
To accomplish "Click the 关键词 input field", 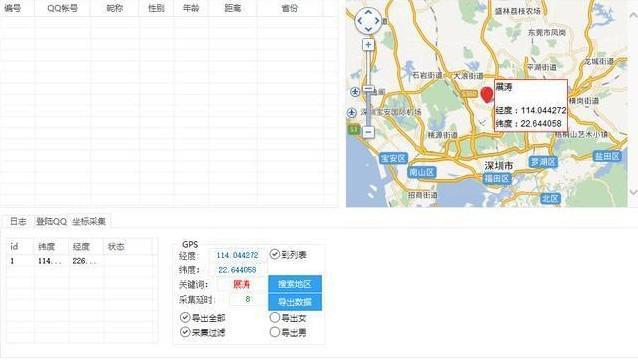I will coord(241,284).
